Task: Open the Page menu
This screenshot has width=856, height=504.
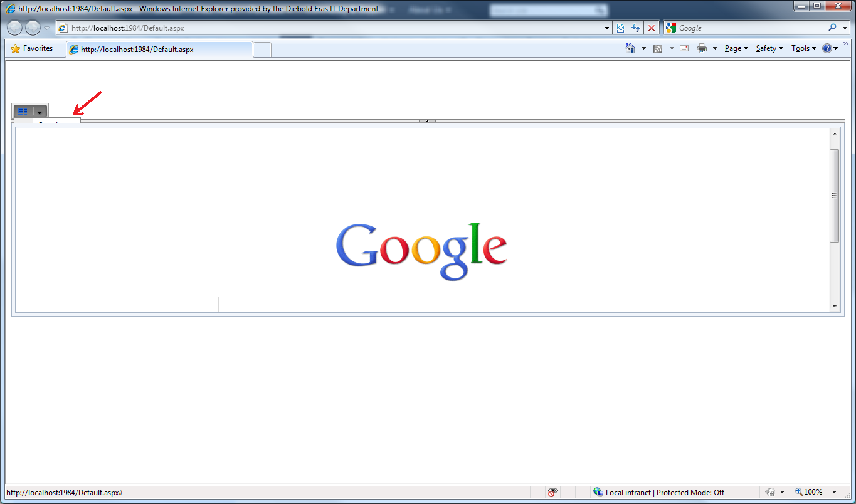Action: pos(736,48)
